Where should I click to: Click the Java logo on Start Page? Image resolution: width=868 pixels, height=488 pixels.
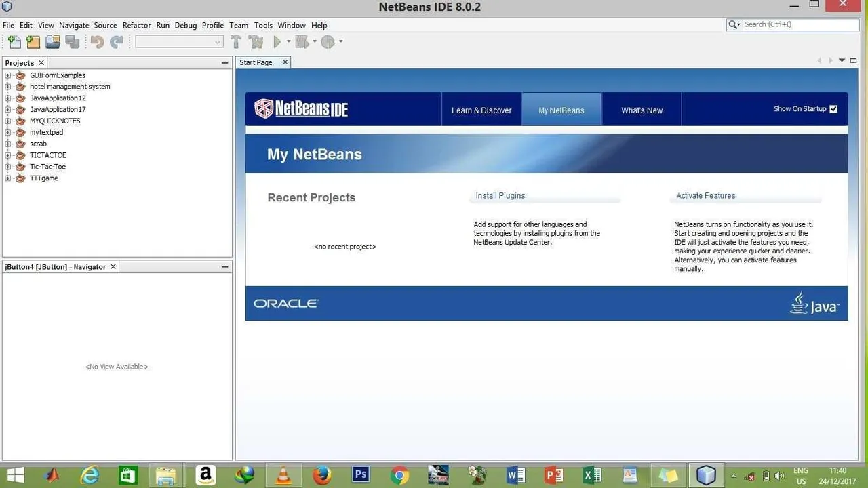814,304
